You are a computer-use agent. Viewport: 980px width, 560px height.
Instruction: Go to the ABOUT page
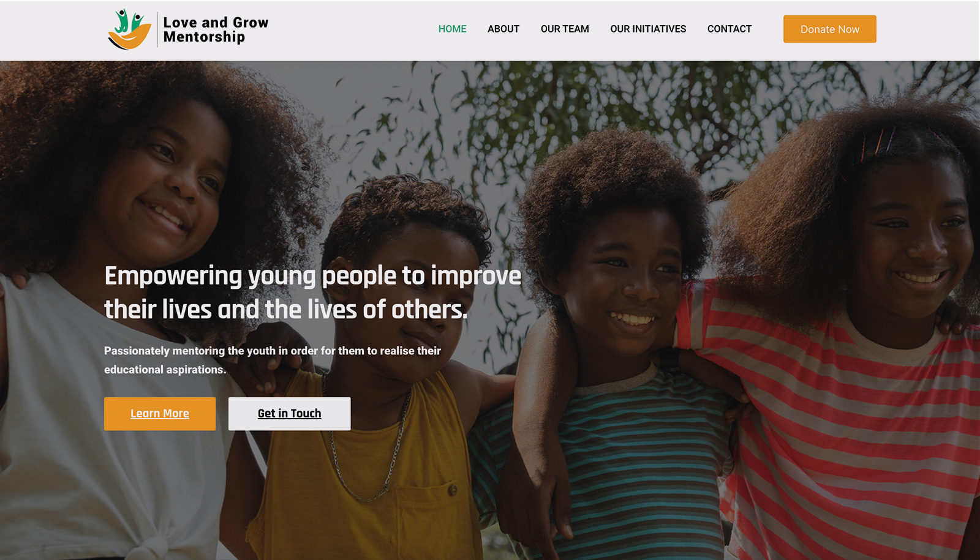coord(503,29)
